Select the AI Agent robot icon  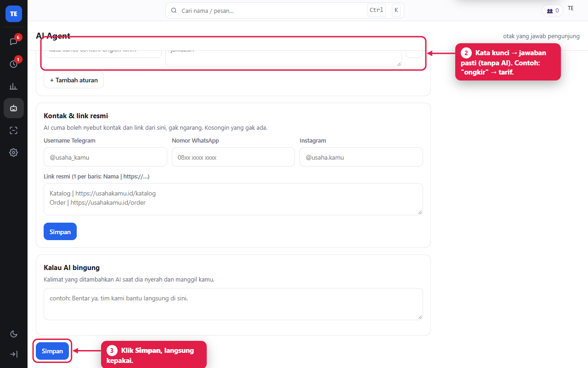coord(14,108)
